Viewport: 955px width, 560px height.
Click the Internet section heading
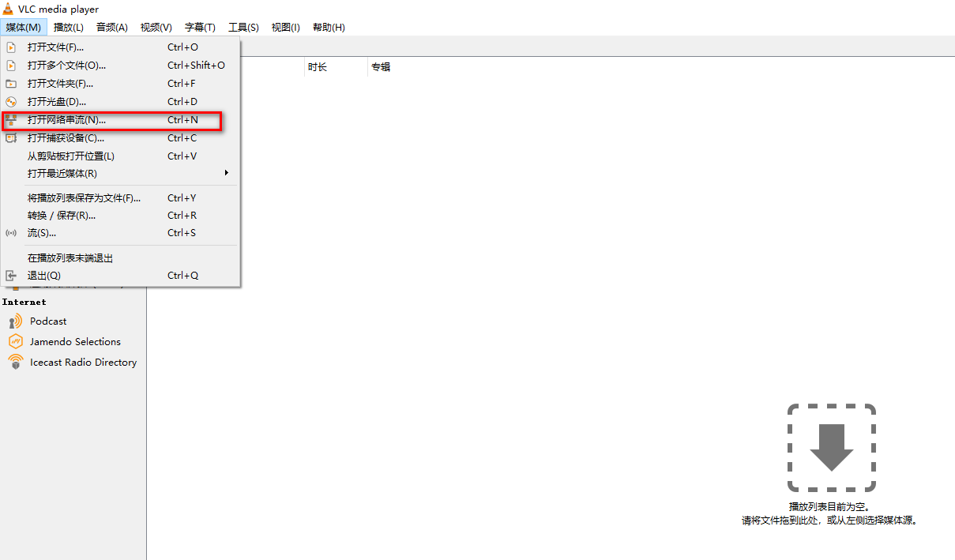point(24,302)
